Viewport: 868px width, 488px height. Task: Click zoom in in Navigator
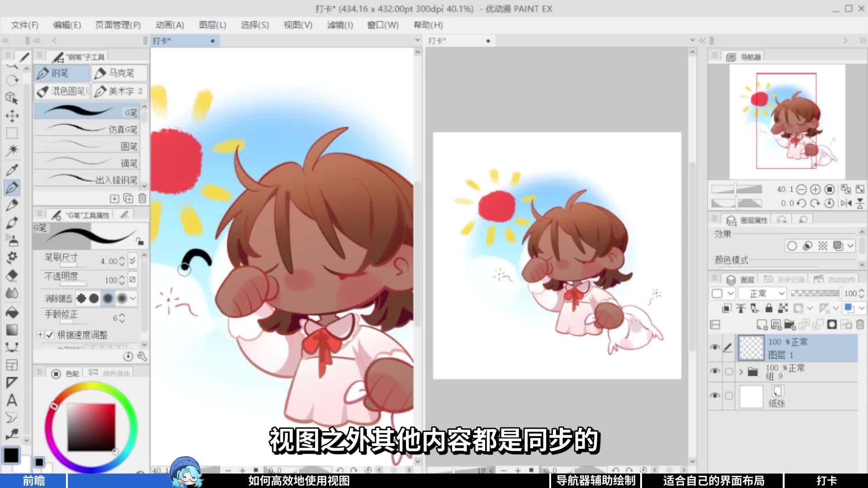tap(815, 189)
